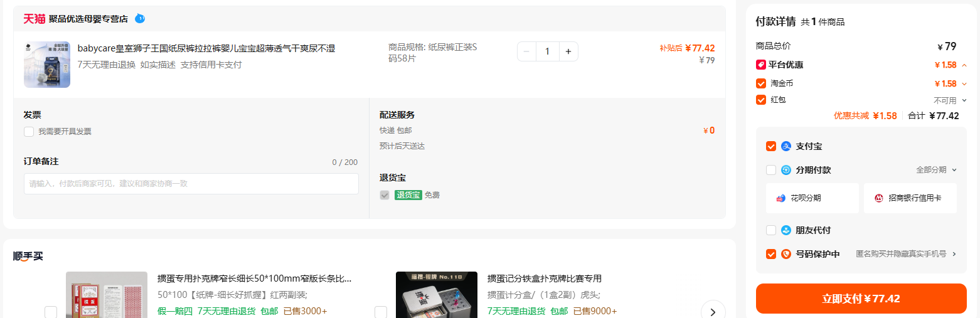This screenshot has height=318, width=980.
Task: Click the 立即支付 ¥77.42 button
Action: (x=861, y=299)
